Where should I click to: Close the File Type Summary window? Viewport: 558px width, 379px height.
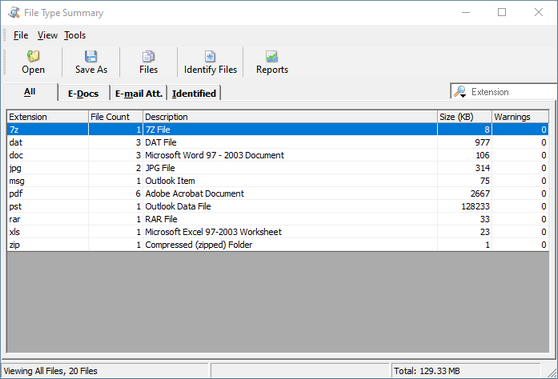click(x=538, y=12)
